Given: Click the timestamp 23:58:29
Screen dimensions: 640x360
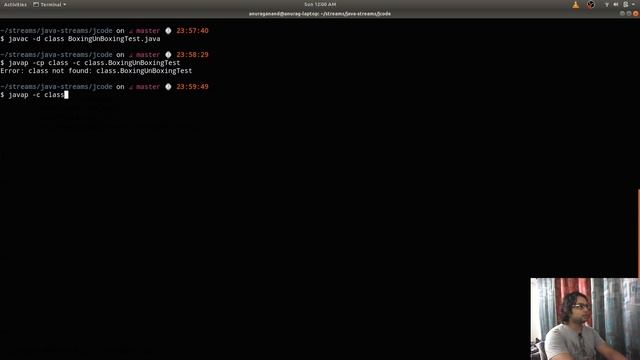Looking at the screenshot, I should 192,55.
